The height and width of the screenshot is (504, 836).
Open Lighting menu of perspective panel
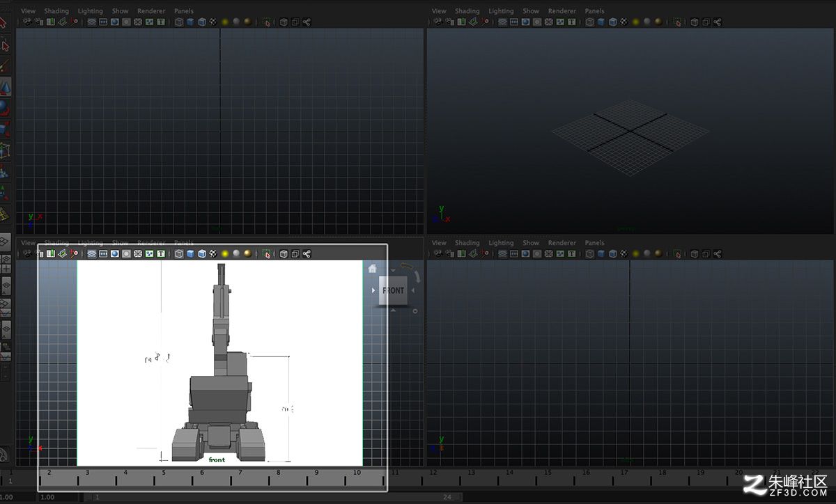[501, 11]
